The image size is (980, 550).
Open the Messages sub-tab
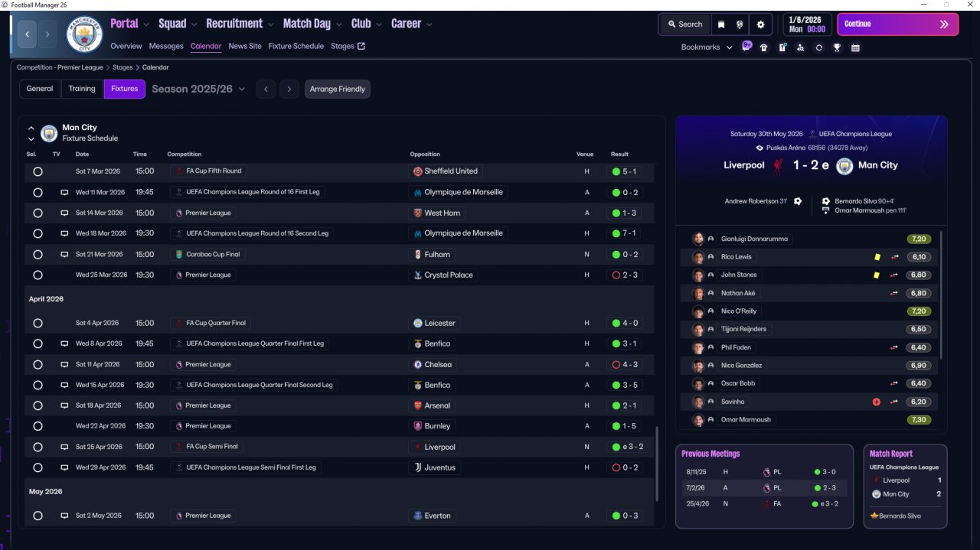coord(166,46)
